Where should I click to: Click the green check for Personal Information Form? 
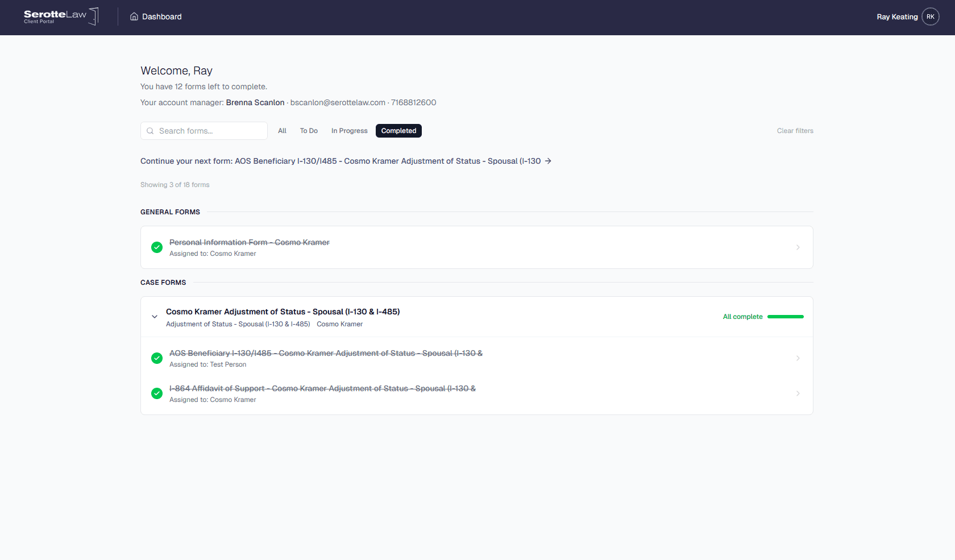(157, 247)
